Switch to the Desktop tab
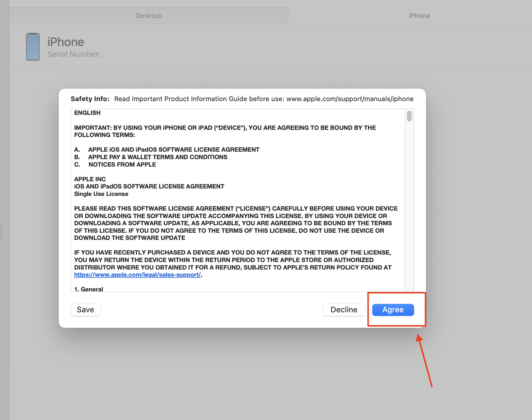The height and width of the screenshot is (420, 532). [x=149, y=16]
